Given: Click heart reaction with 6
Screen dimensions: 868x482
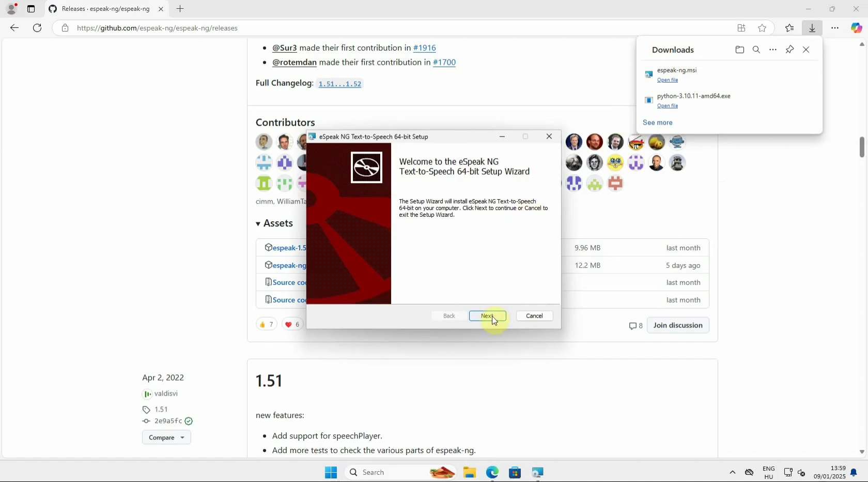Looking at the screenshot, I should (x=293, y=324).
